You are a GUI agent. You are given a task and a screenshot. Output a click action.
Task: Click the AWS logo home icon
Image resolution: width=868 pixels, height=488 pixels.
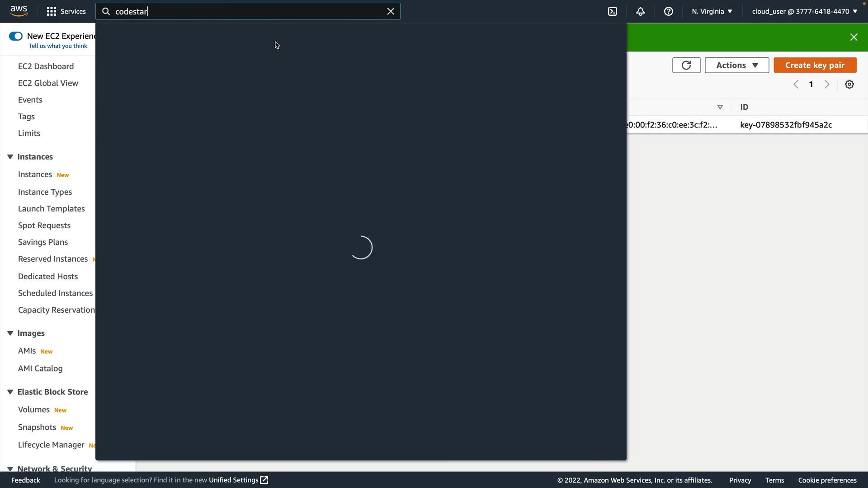pyautogui.click(x=19, y=11)
